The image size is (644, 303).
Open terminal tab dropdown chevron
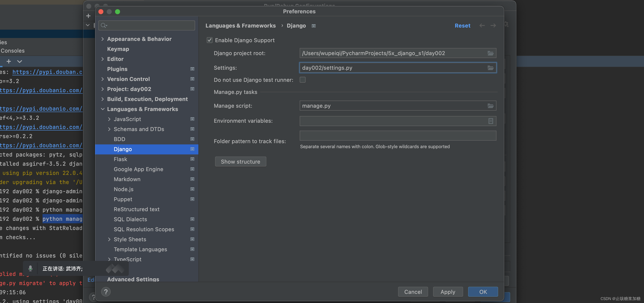[x=20, y=61]
